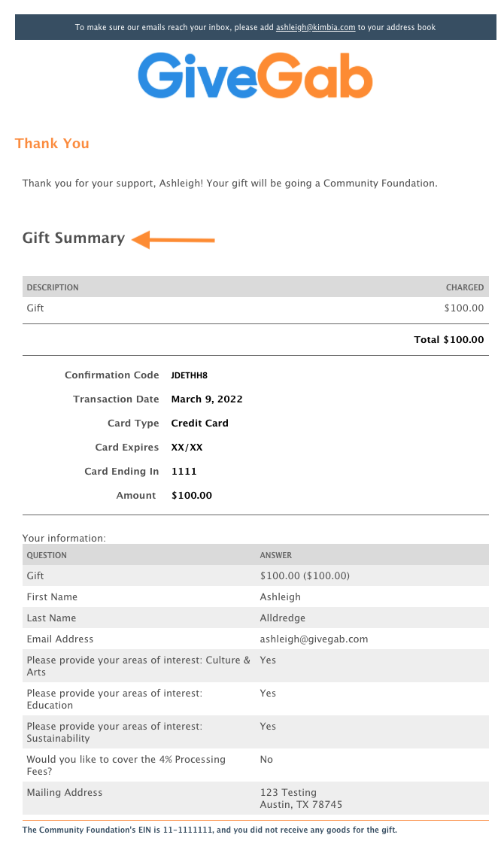This screenshot has width=504, height=847.
Task: Click the transaction date March 9, 2022
Action: (207, 399)
